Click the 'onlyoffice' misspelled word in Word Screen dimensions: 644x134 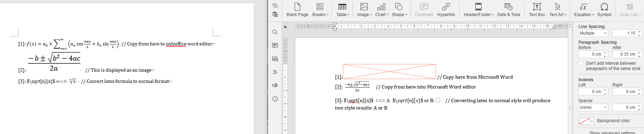(x=176, y=44)
